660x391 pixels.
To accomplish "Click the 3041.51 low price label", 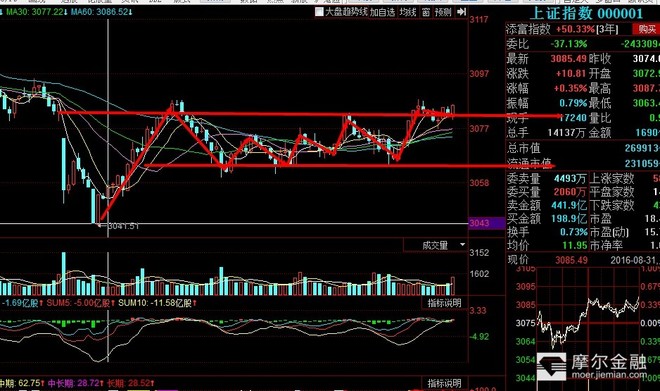I will click(x=122, y=226).
